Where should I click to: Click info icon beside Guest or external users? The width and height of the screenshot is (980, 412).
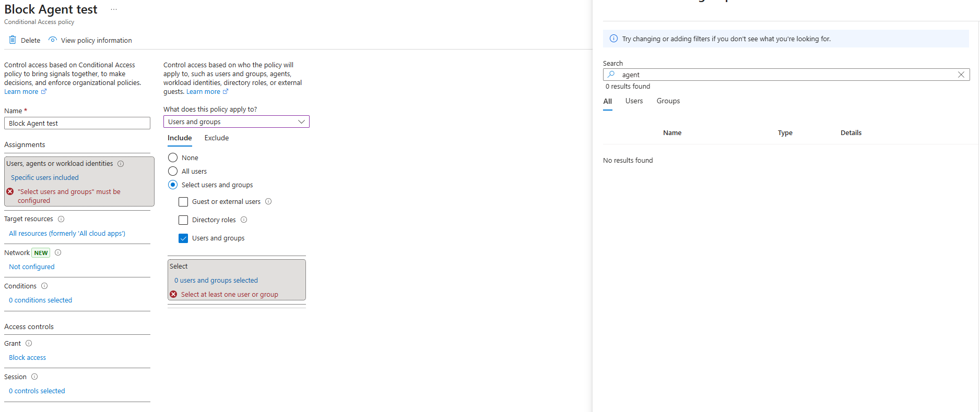pos(268,202)
